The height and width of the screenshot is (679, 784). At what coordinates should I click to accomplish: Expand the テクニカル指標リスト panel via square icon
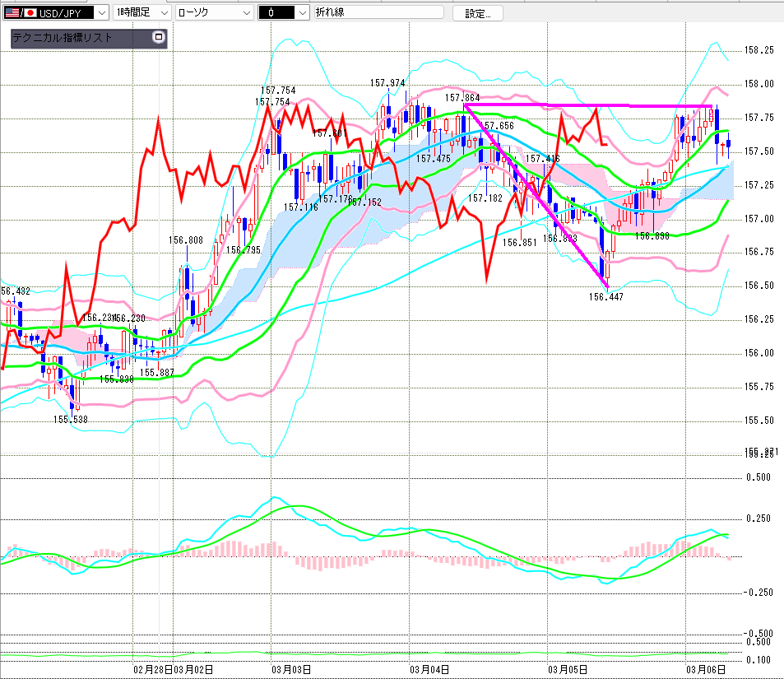pyautogui.click(x=159, y=38)
